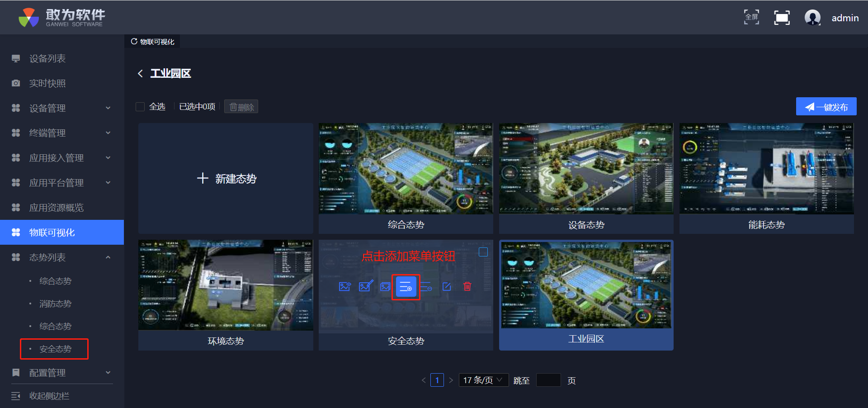Expand the 终端管理 sidebar menu
The height and width of the screenshot is (408, 868).
click(x=108, y=133)
